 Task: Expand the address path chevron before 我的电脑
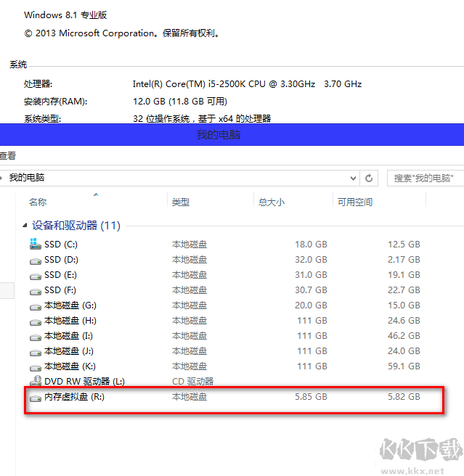pos(2,178)
